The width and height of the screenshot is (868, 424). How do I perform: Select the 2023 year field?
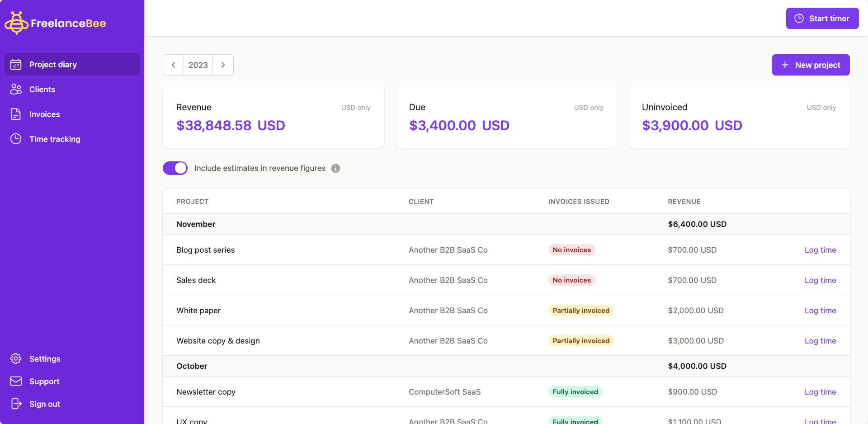198,65
